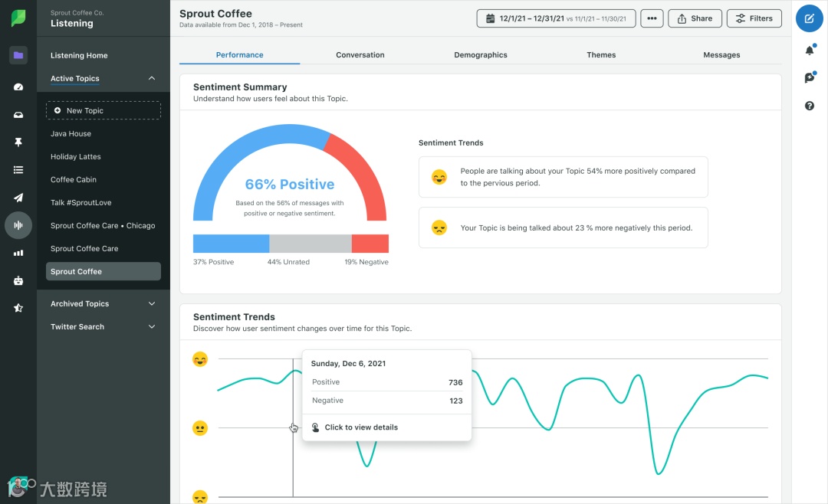Screen dimensions: 828x504
Task: Open the inbox tray icon
Action: 18,115
